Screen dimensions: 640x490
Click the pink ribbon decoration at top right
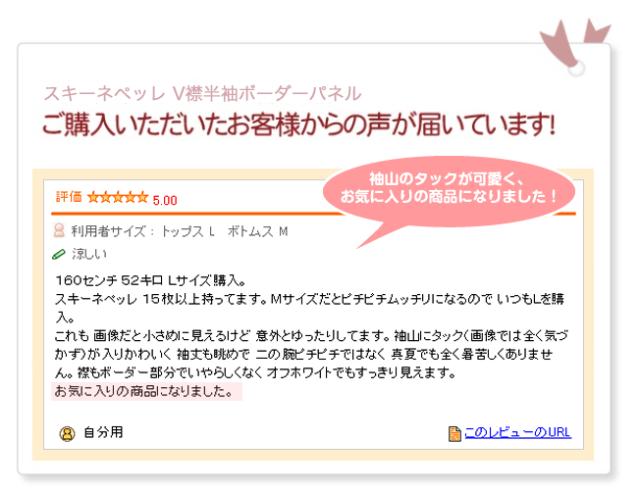coord(575,47)
